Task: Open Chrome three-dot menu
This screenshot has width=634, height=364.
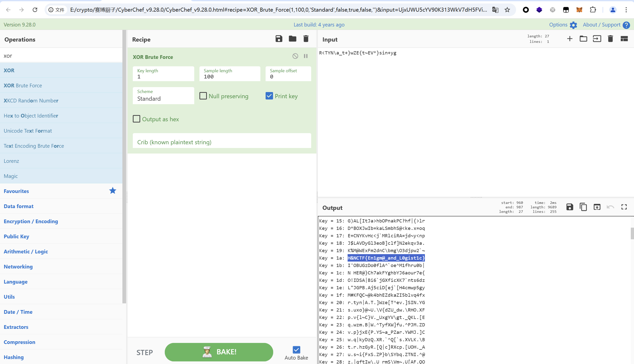Action: pos(626,10)
